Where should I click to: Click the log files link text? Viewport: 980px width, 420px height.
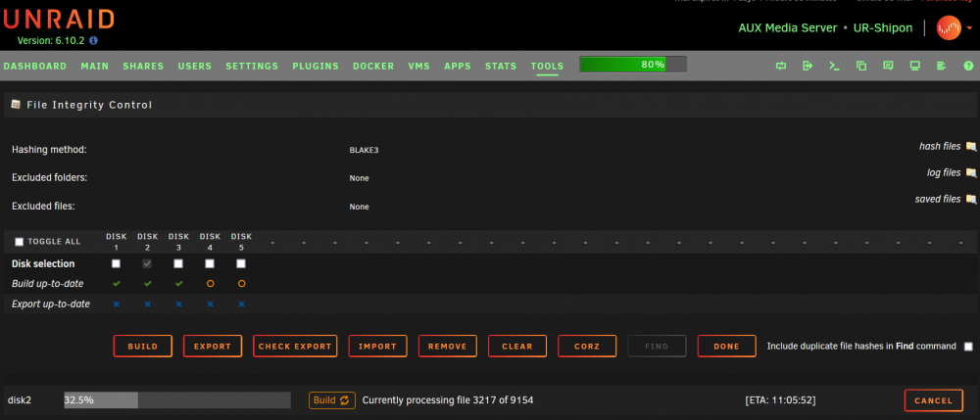tap(944, 173)
